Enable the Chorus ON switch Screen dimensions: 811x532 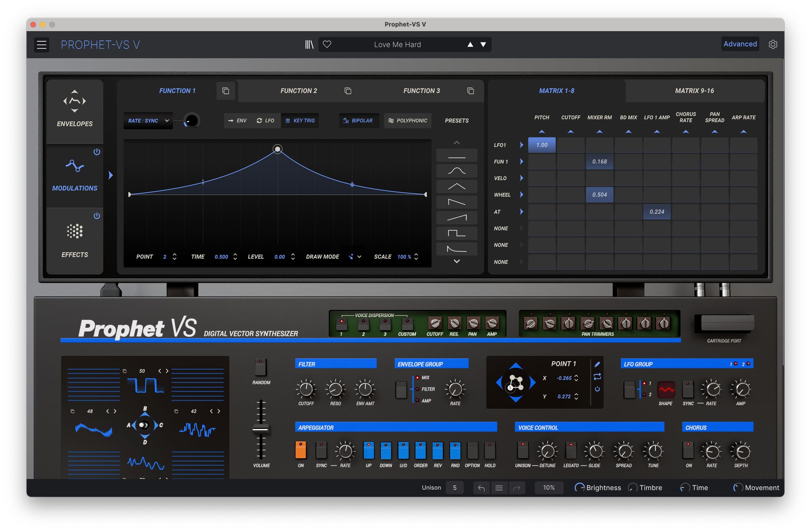(x=688, y=450)
